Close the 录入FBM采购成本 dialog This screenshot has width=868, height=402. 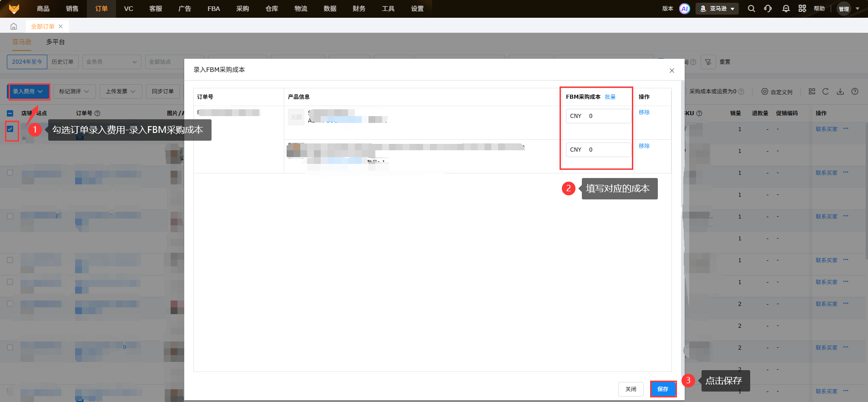[x=672, y=71]
